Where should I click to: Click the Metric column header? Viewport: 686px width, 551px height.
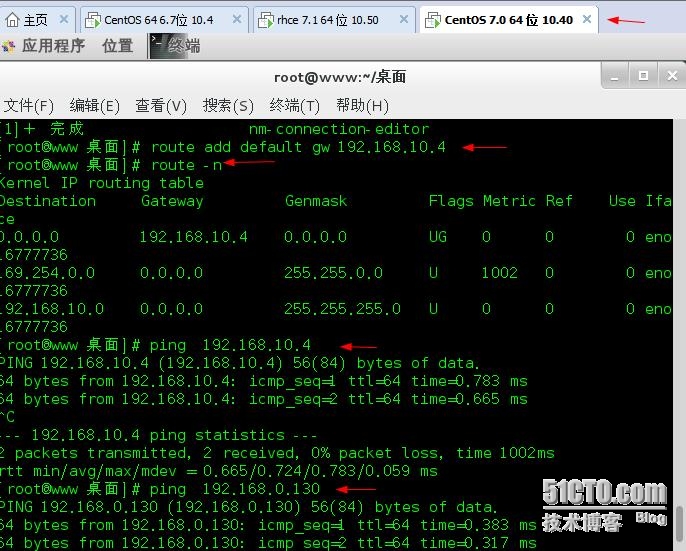pyautogui.click(x=509, y=201)
